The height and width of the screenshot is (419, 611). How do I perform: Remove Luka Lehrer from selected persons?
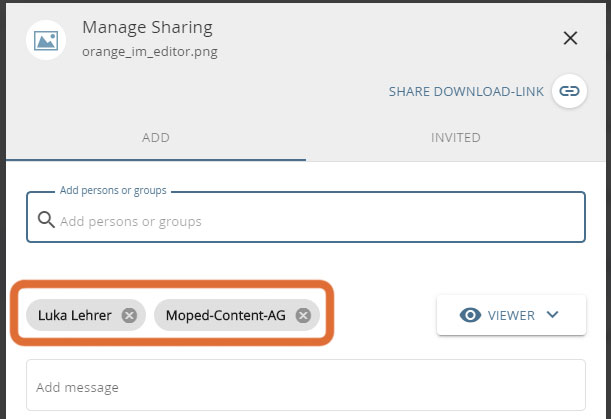[x=129, y=315]
